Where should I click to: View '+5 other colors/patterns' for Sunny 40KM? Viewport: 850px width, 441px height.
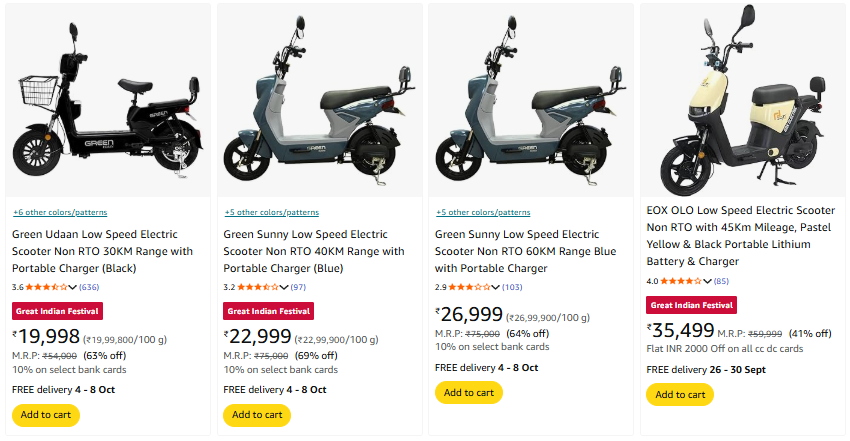271,212
